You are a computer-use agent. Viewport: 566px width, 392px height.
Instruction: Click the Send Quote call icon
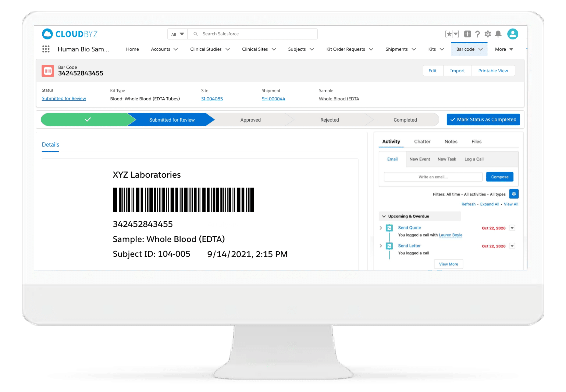[x=389, y=228]
